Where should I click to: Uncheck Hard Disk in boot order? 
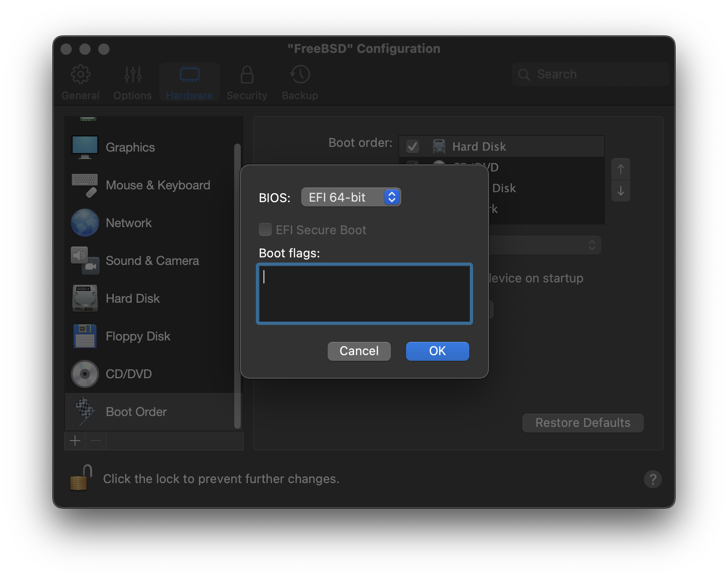(x=412, y=146)
